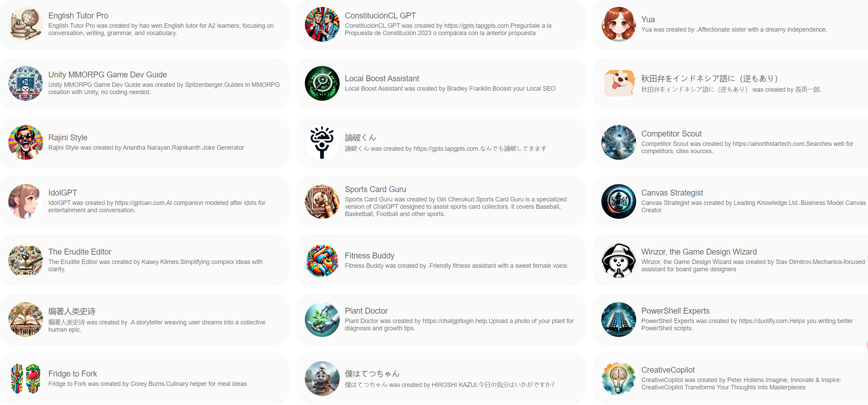
Task: Open the PowerShell Experts card title
Action: [675, 311]
